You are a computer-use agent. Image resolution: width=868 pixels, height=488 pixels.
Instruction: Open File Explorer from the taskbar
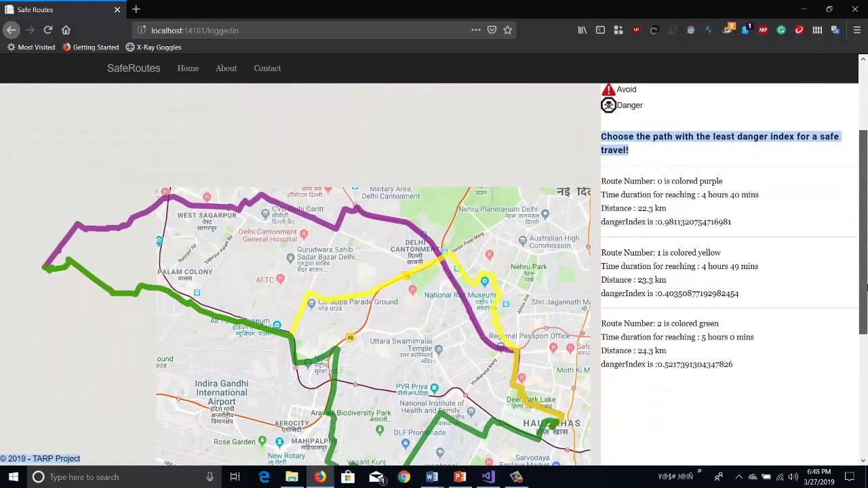(x=292, y=476)
